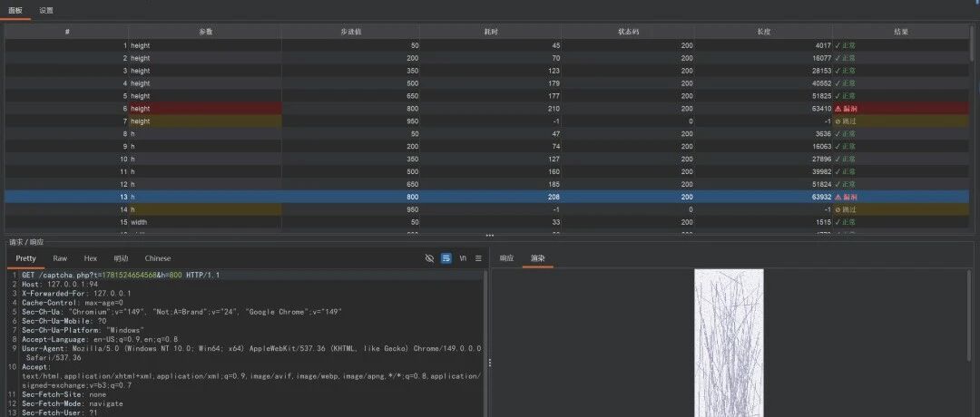
Task: Open the 设置 tab
Action: coord(46,11)
